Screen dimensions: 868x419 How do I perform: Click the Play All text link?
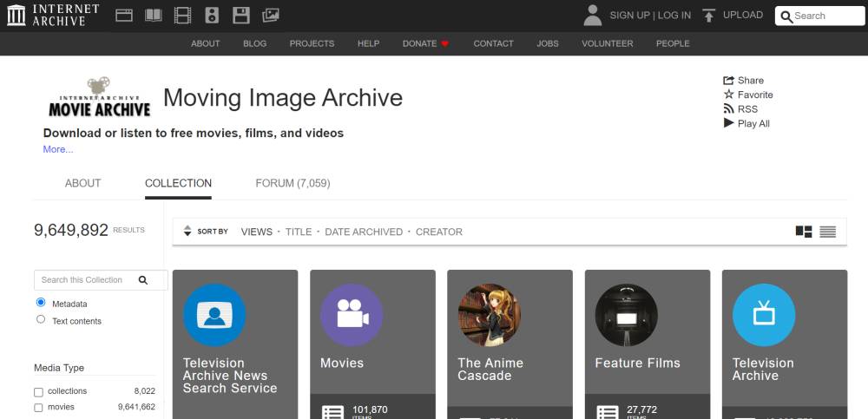point(753,123)
